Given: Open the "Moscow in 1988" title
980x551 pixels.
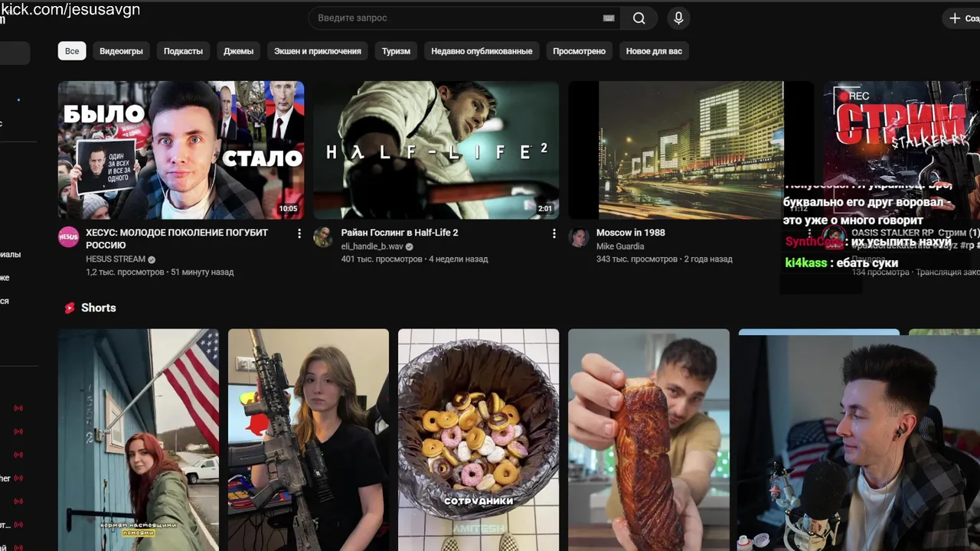Looking at the screenshot, I should pyautogui.click(x=631, y=233).
